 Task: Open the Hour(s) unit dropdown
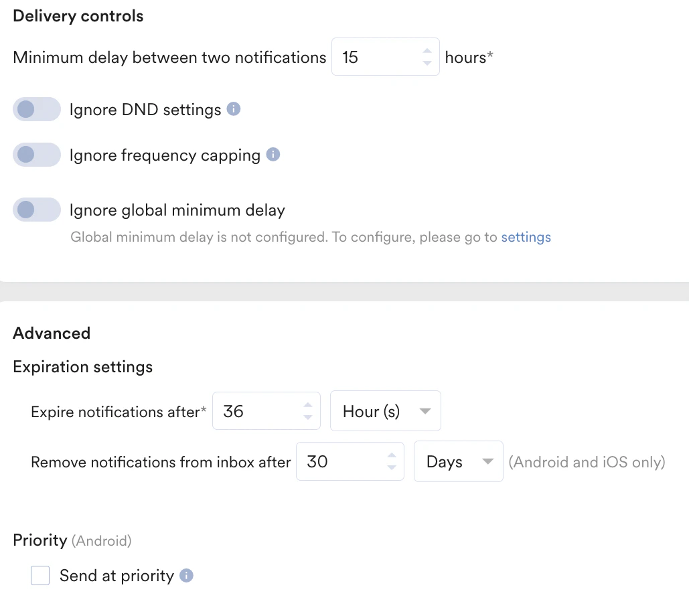click(x=385, y=411)
